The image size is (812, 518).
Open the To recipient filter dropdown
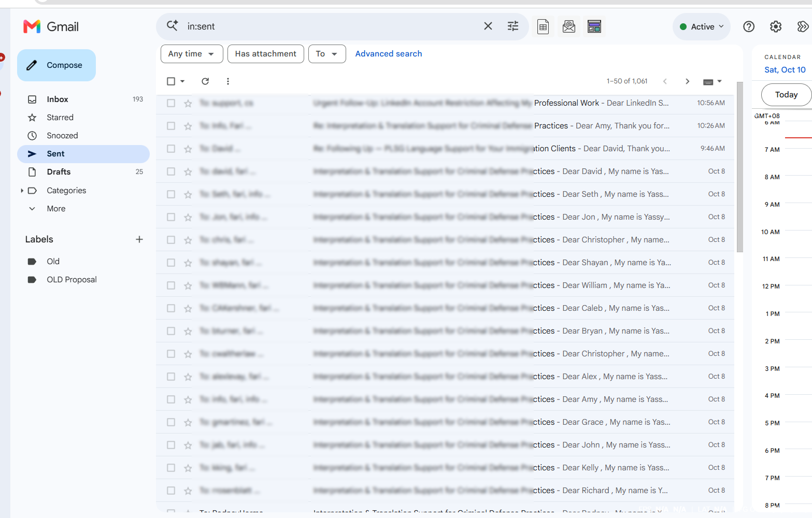click(x=327, y=54)
